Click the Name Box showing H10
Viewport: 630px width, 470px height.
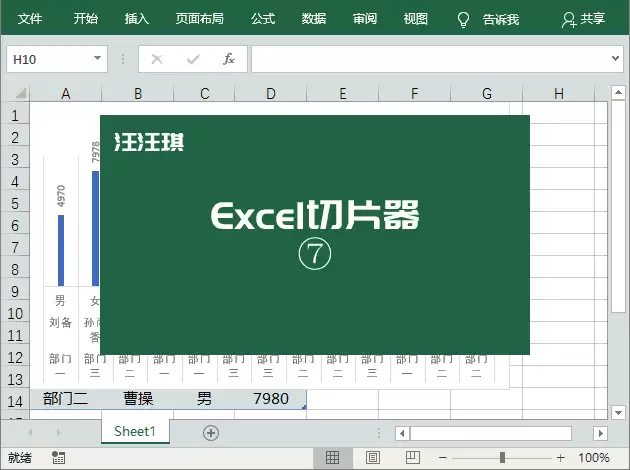tap(57, 59)
